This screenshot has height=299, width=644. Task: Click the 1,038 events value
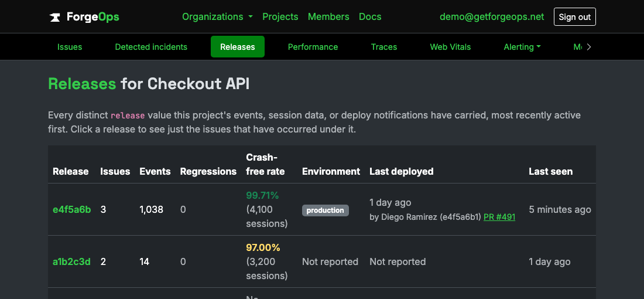[x=152, y=210]
